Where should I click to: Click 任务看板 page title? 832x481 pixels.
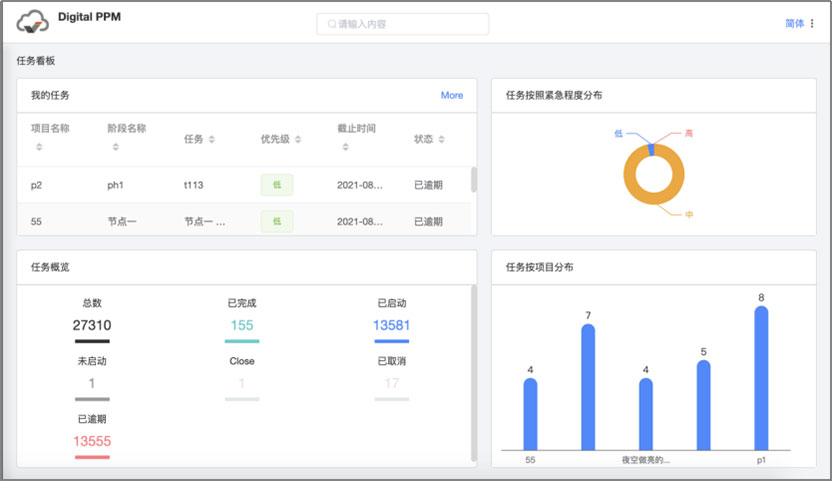36,61
